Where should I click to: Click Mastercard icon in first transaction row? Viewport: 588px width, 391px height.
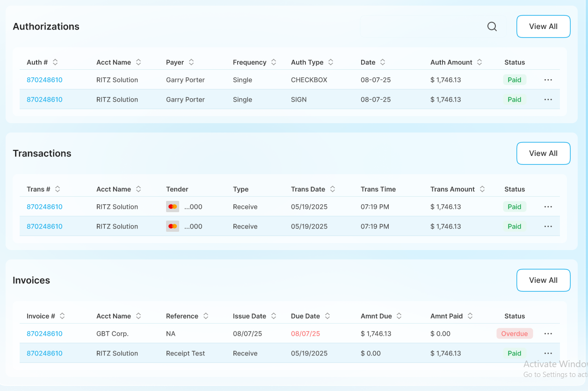coord(173,207)
